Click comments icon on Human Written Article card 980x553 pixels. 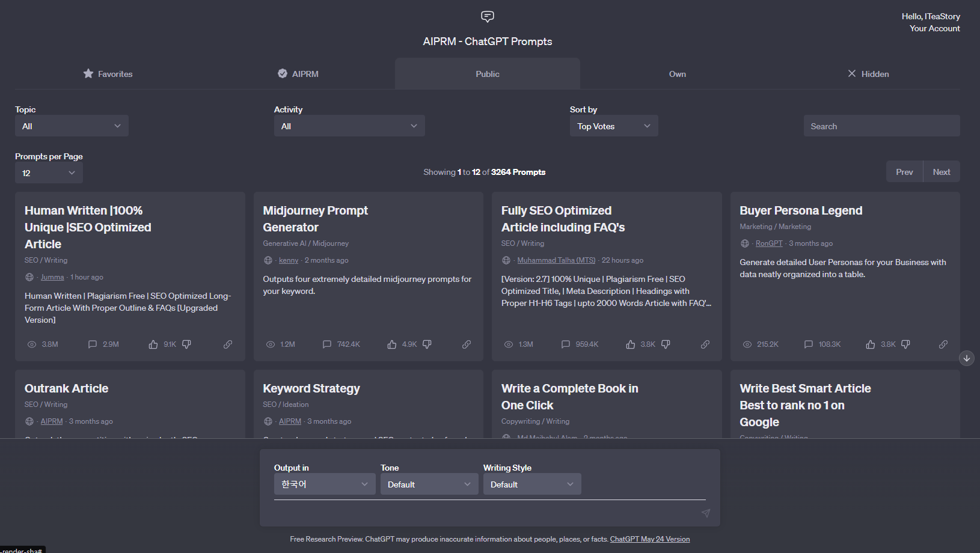coord(93,344)
